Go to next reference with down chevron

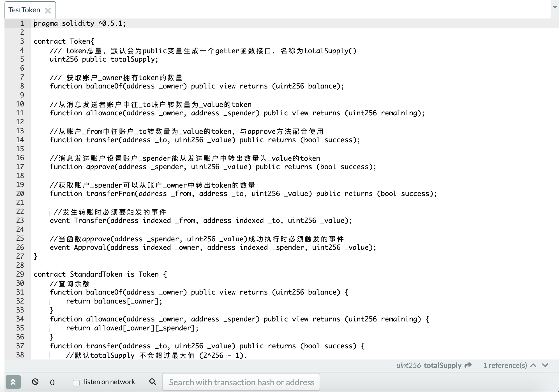pyautogui.click(x=545, y=365)
